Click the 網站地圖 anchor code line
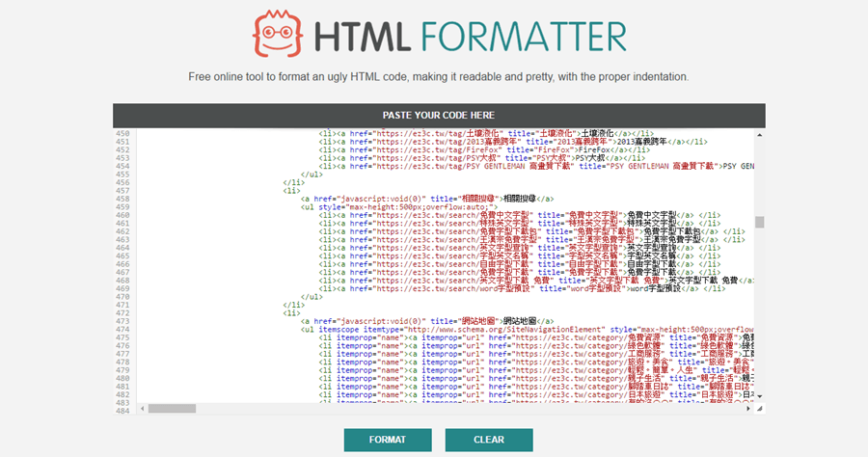Image resolution: width=868 pixels, height=457 pixels. coord(427,321)
